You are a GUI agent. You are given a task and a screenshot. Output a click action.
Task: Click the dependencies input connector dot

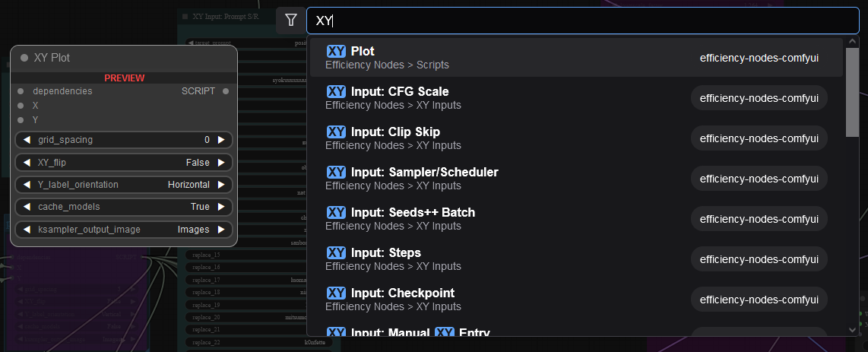tap(21, 91)
